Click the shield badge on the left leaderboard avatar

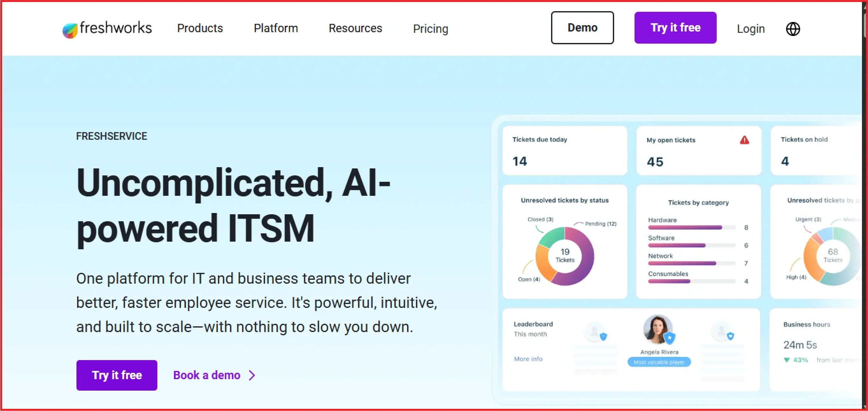605,336
